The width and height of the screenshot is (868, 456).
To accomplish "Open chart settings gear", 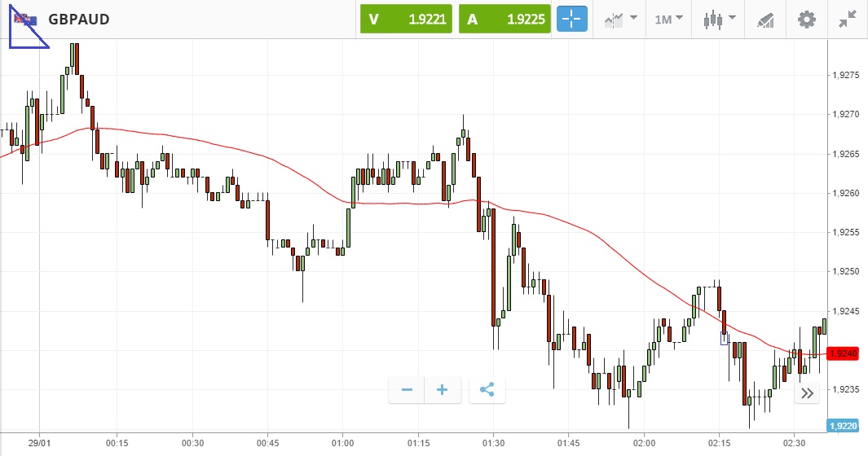I will click(x=807, y=19).
